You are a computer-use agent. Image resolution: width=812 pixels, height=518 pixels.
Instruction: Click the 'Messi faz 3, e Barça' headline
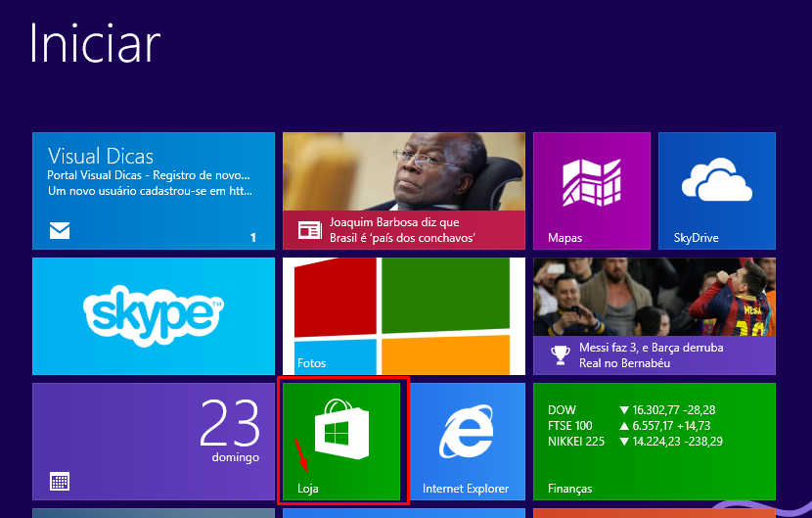click(x=651, y=348)
